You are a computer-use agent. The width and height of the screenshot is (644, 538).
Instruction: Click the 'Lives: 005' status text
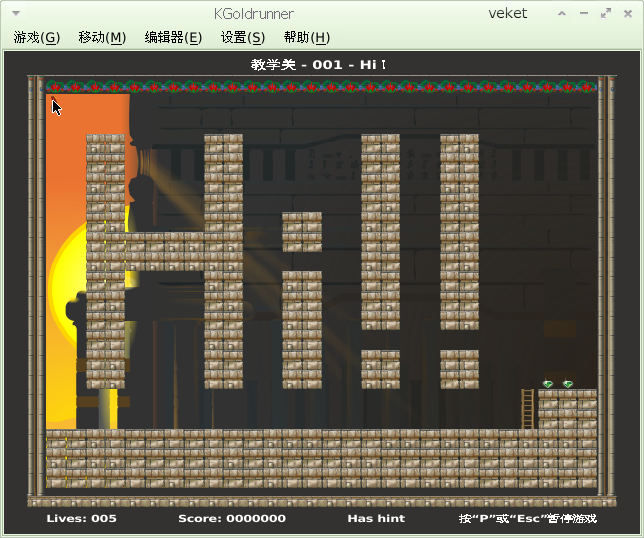(x=81, y=518)
